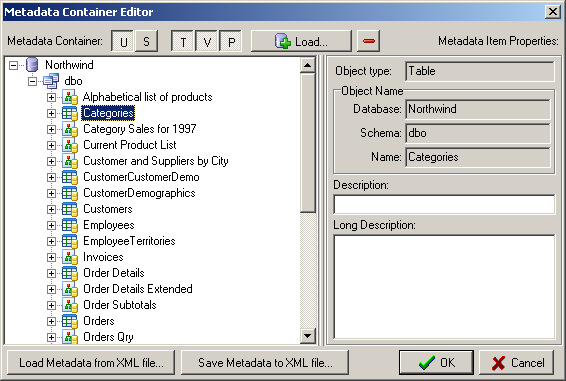Select the Order Details Extended tree item
This screenshot has width=566, height=381.
[x=138, y=289]
